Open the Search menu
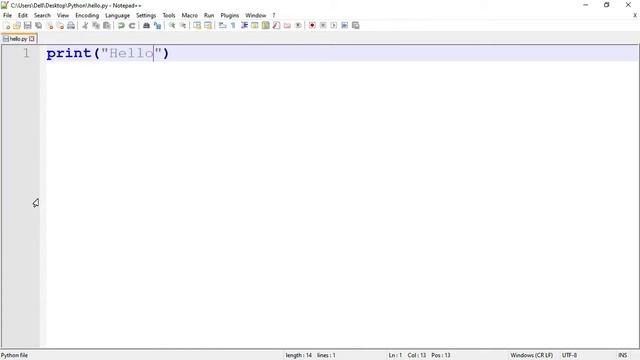Viewport: 640px width, 360px height. coord(42,15)
